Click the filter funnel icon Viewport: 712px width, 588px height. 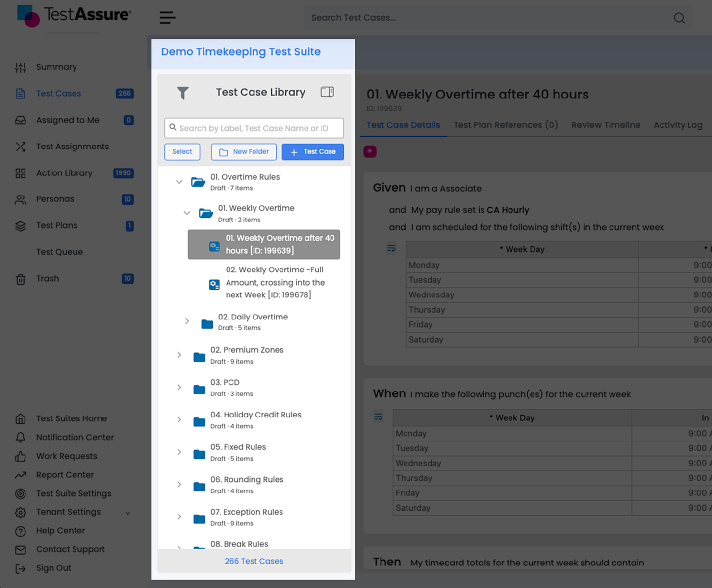point(182,93)
